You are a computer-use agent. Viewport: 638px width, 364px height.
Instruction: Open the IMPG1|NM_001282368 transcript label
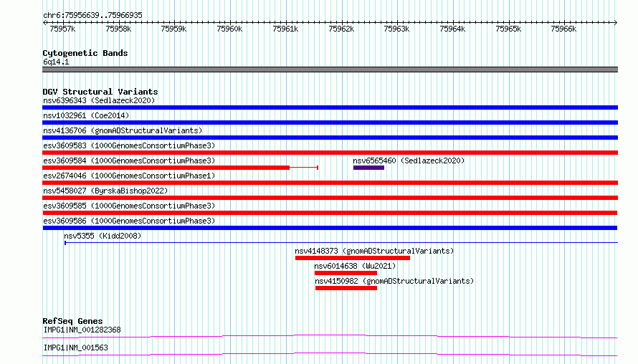click(82, 330)
